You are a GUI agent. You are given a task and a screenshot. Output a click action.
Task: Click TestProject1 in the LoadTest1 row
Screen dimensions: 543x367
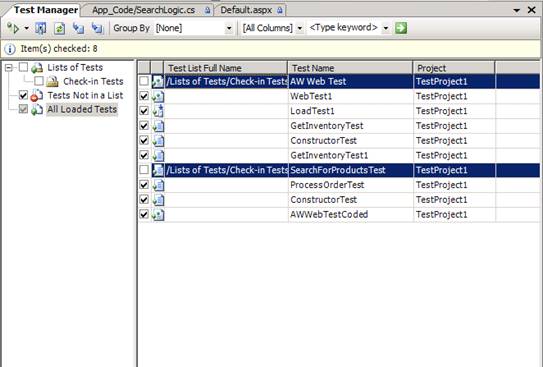tap(442, 111)
